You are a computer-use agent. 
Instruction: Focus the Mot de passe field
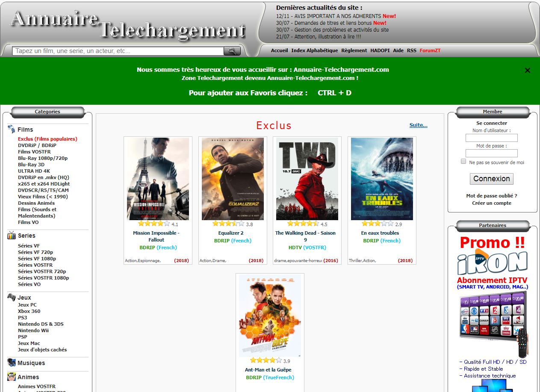(x=492, y=153)
